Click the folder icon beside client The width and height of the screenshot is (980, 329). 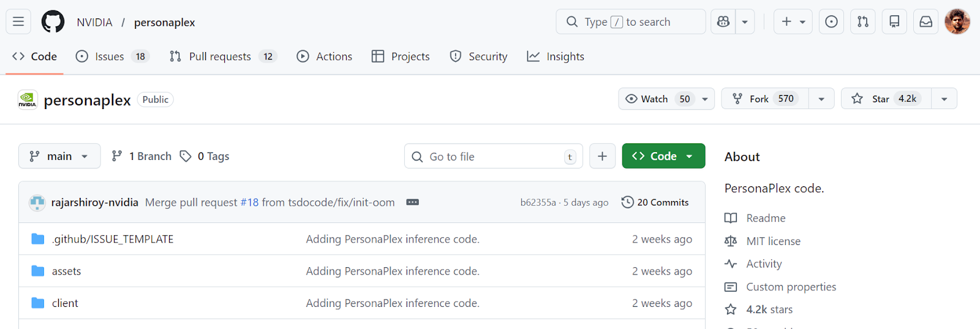coord(38,303)
